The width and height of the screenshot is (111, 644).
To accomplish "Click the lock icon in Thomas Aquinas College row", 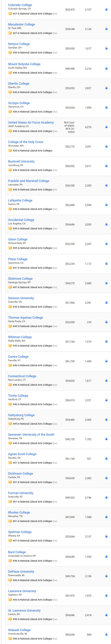I will [107, 322].
